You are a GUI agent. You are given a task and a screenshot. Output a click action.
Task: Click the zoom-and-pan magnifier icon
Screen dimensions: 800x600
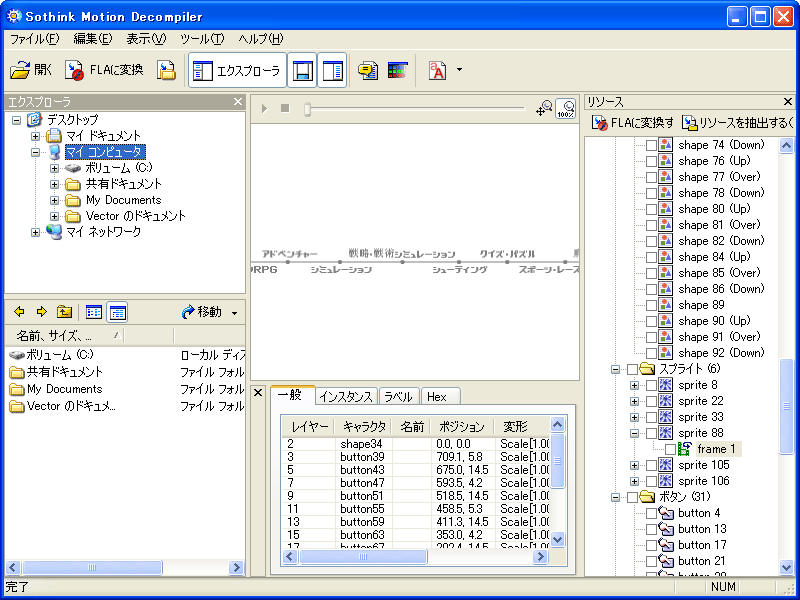544,108
